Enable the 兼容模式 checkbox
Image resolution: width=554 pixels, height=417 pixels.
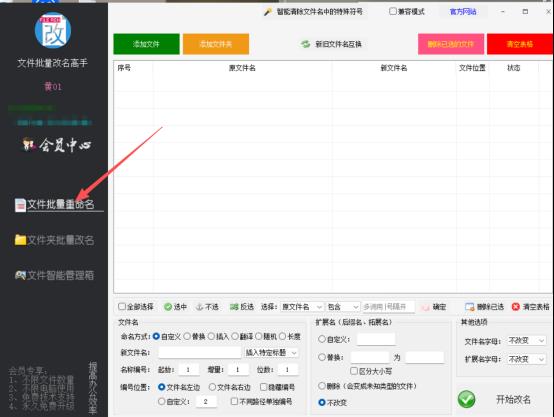coord(393,11)
